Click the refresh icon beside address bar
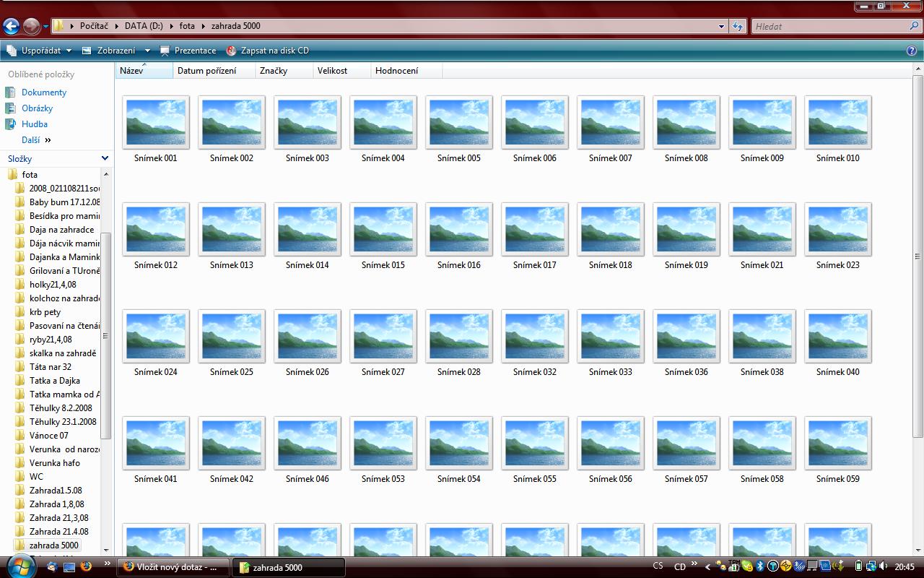Viewport: 924px width, 578px height. pyautogui.click(x=737, y=26)
